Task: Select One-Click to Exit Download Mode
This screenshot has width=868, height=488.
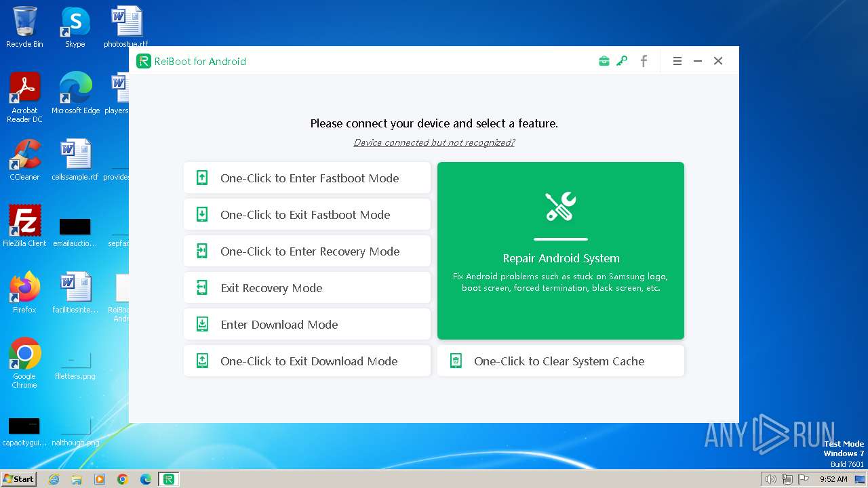Action: 307,361
